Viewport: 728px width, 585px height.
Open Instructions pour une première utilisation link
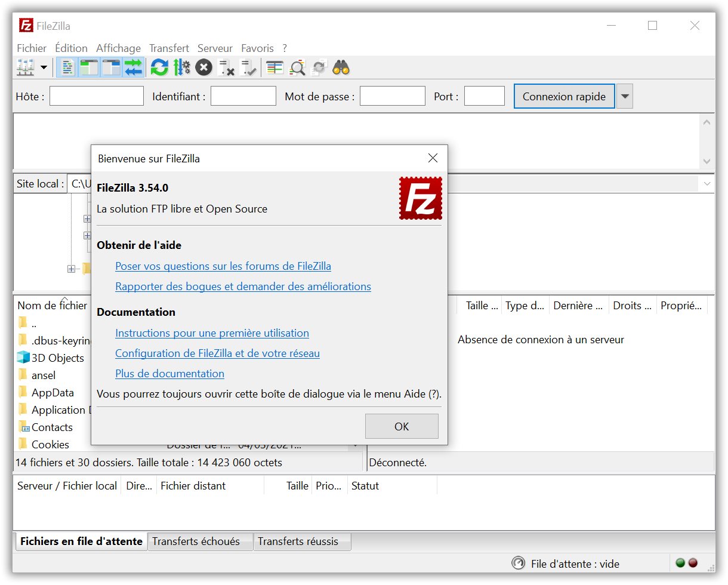point(212,333)
